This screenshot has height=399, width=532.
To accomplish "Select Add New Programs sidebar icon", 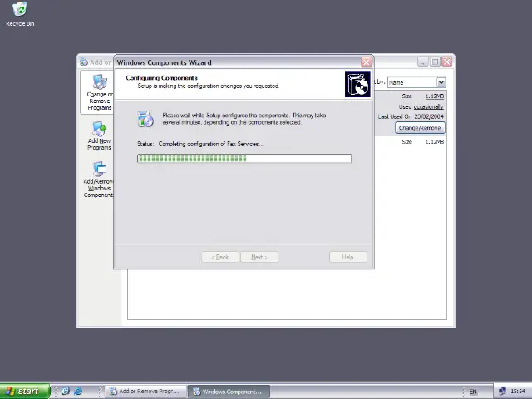I will click(x=99, y=135).
